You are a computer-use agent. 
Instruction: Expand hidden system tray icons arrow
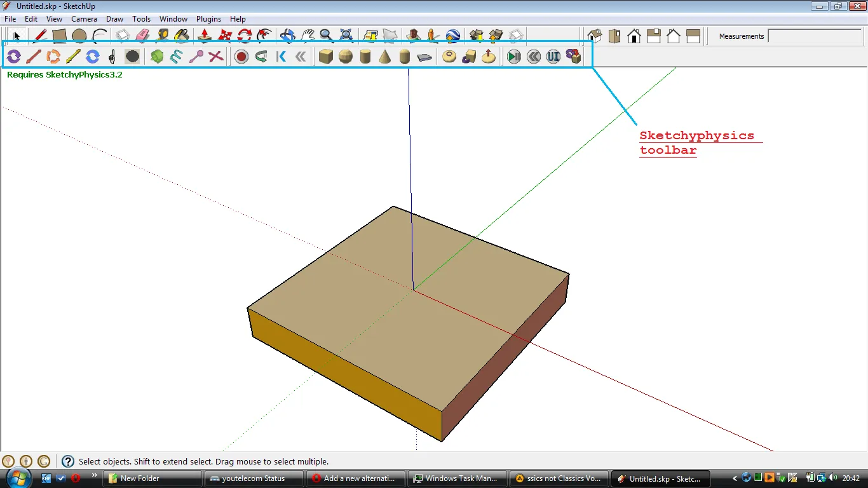click(x=734, y=478)
